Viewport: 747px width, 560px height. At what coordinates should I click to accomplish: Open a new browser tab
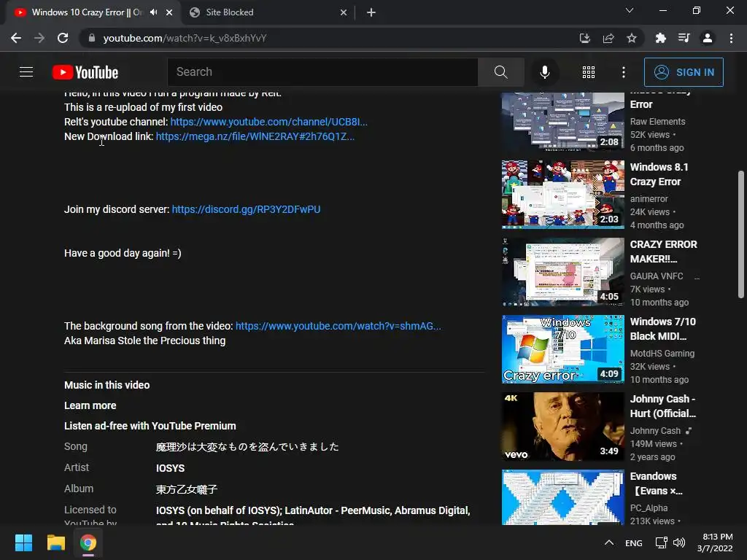click(371, 13)
